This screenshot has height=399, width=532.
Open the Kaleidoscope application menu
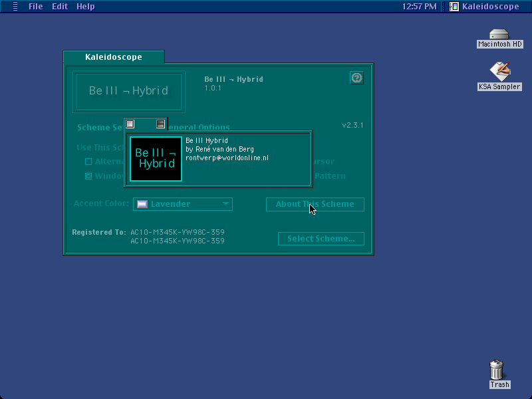pos(484,7)
